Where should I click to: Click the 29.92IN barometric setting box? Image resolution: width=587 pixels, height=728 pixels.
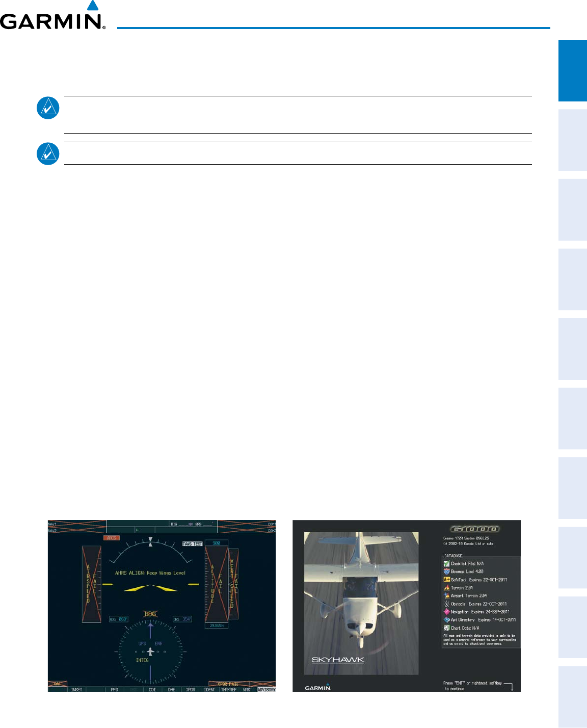(217, 625)
